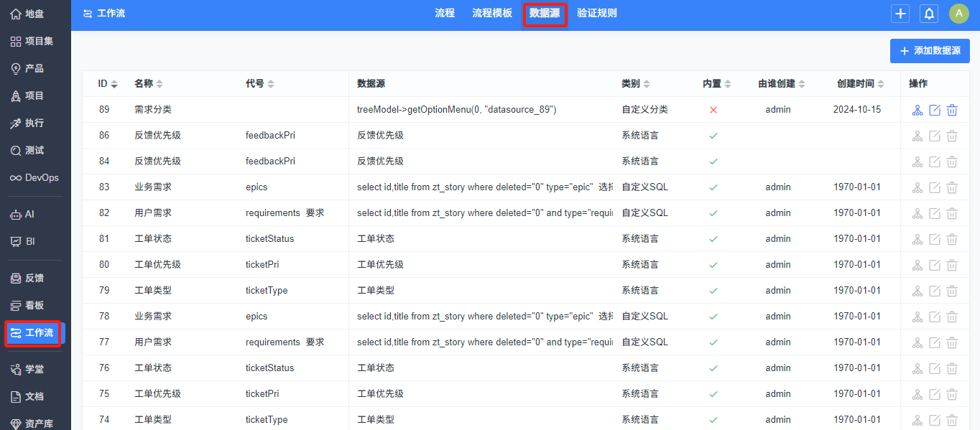Open the 地盘 dashboard in sidebar
This screenshot has height=430, width=980.
point(28,14)
